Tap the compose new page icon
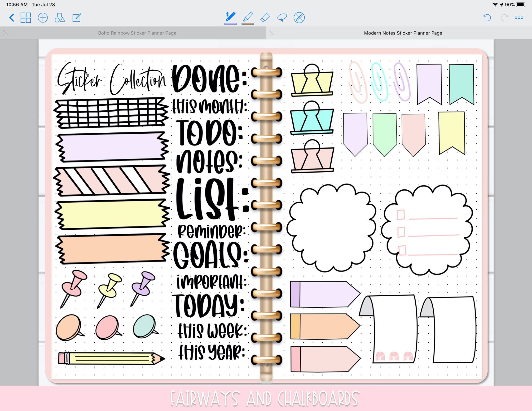This screenshot has height=411, width=532. pos(77,17)
